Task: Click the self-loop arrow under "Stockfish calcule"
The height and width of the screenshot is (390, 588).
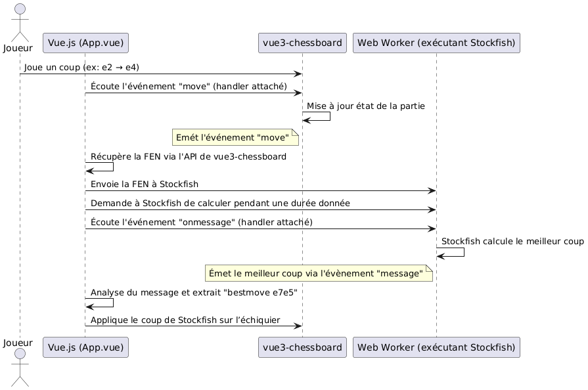Action: pyautogui.click(x=451, y=253)
